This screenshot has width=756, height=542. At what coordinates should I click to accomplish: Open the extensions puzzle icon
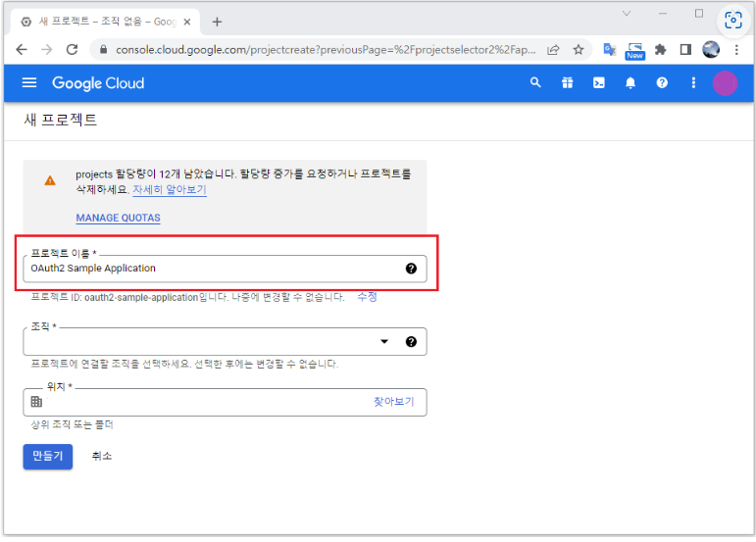click(660, 49)
